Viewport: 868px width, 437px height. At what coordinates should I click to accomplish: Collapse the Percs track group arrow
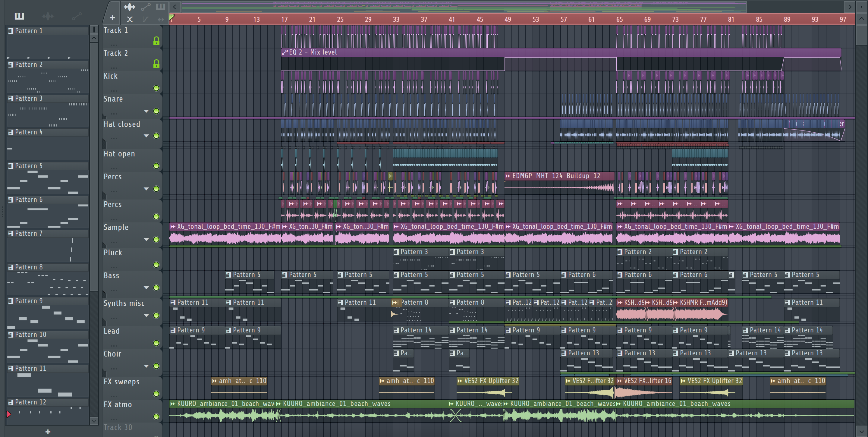click(x=146, y=189)
